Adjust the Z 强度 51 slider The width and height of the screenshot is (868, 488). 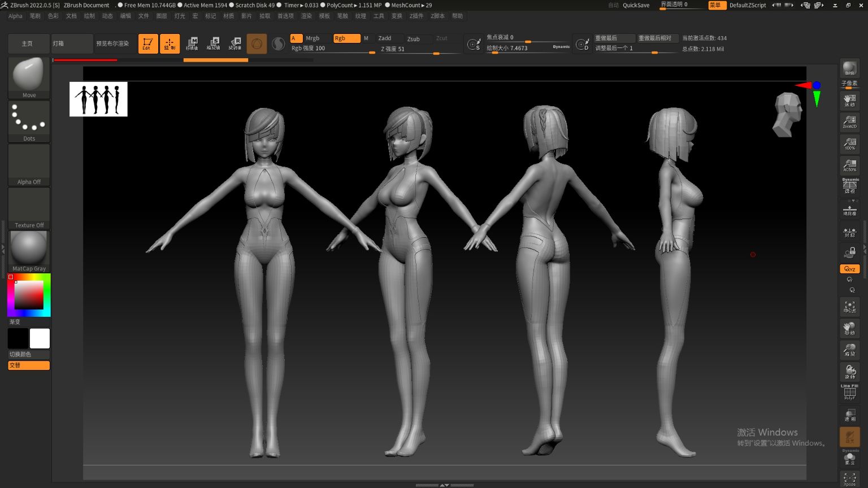[x=421, y=49]
